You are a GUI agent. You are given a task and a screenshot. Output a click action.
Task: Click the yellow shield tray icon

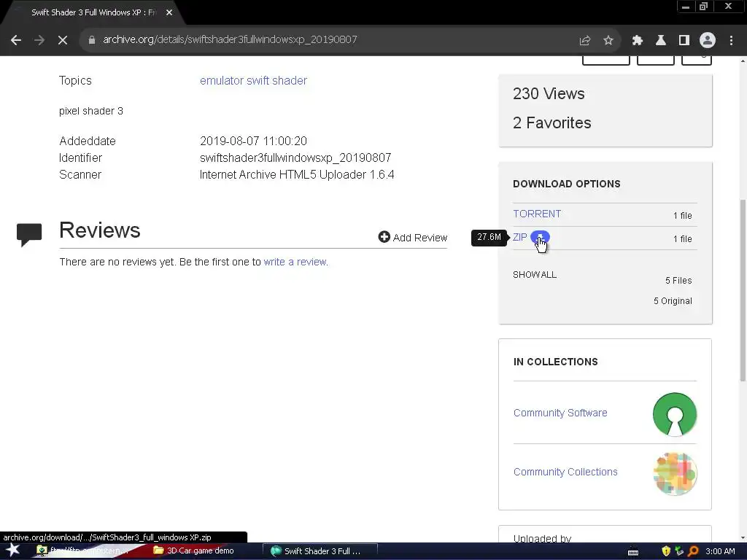pos(665,551)
